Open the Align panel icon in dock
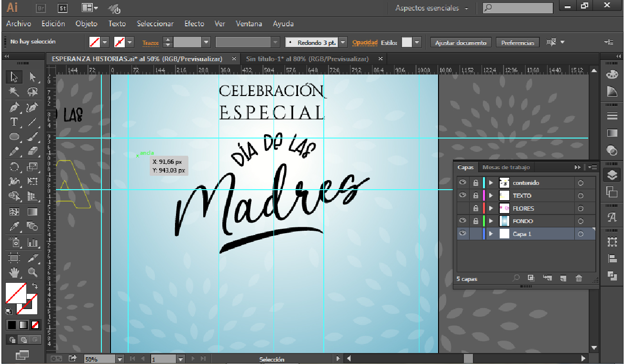 pyautogui.click(x=612, y=259)
